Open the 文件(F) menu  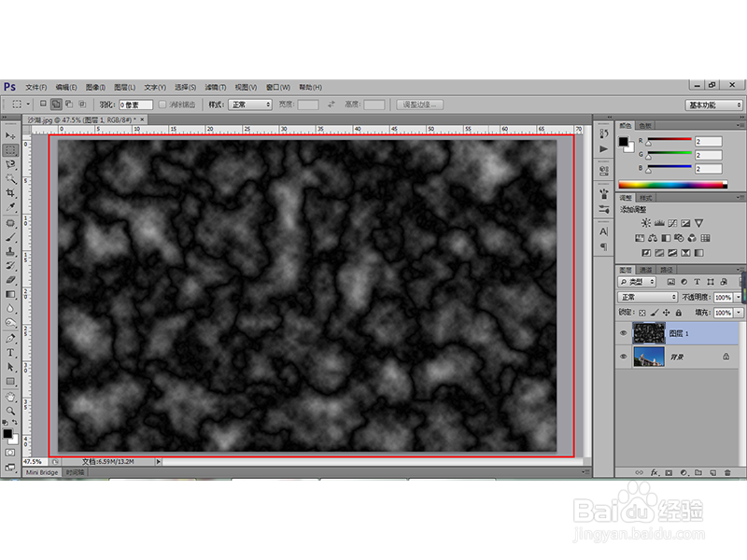click(36, 87)
